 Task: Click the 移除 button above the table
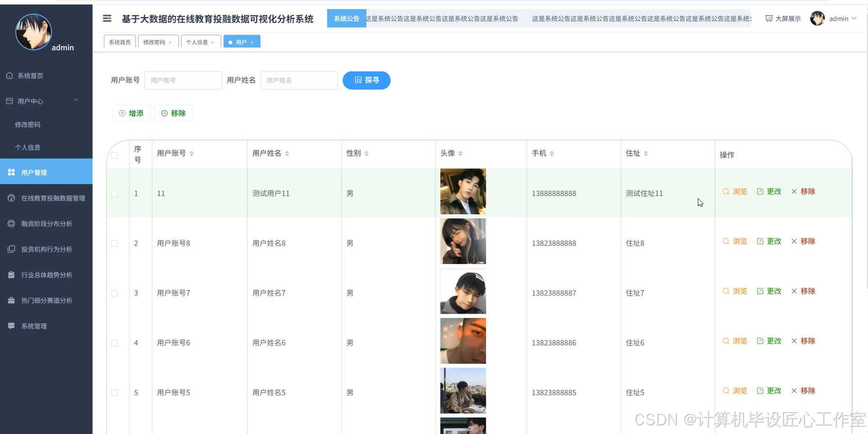click(x=174, y=113)
